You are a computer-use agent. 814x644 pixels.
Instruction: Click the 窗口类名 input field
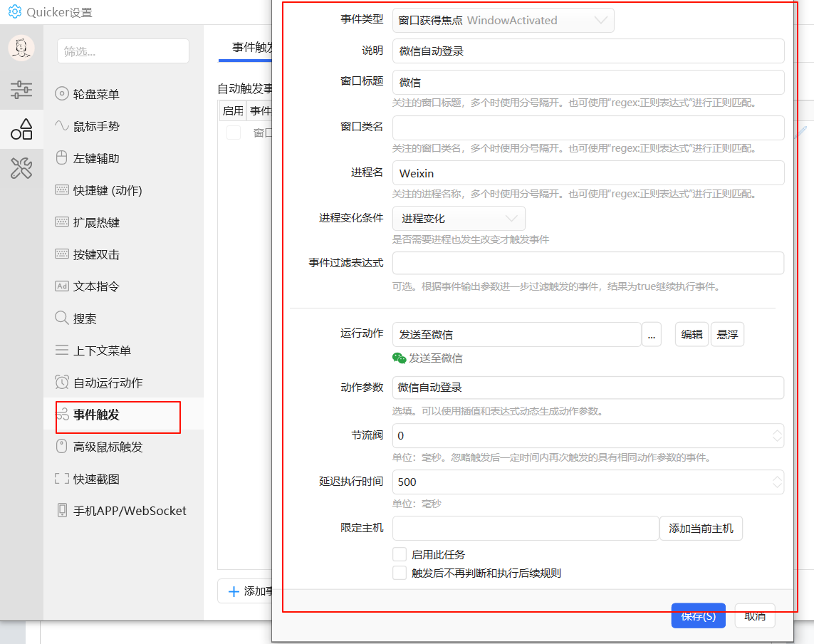tap(588, 128)
